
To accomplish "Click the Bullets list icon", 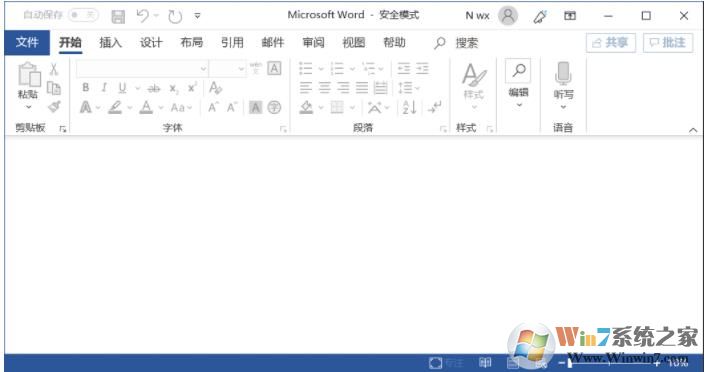I will (306, 68).
